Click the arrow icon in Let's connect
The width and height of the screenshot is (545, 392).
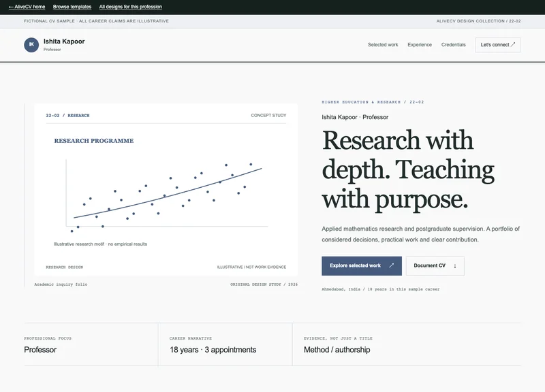click(513, 44)
